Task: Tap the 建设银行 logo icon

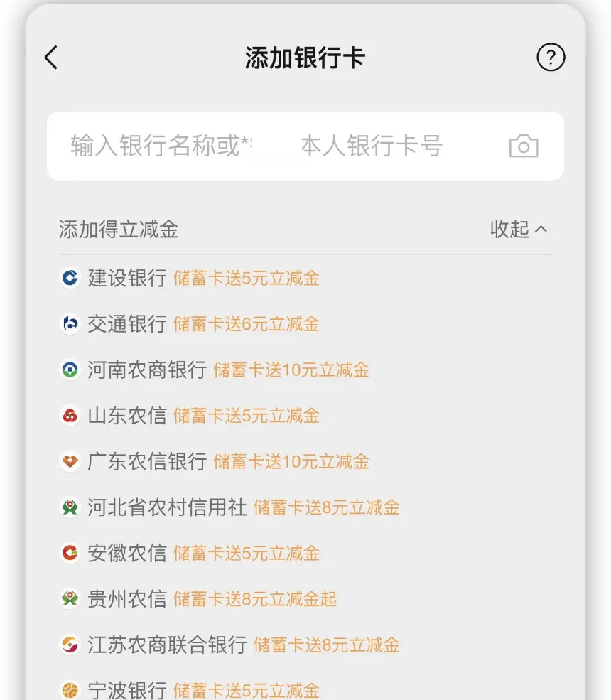Action: 70,278
